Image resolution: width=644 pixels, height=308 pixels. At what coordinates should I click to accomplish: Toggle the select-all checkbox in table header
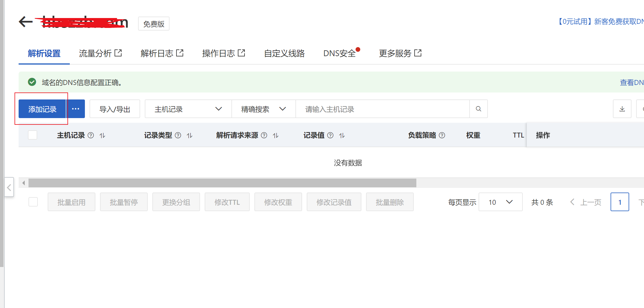33,135
